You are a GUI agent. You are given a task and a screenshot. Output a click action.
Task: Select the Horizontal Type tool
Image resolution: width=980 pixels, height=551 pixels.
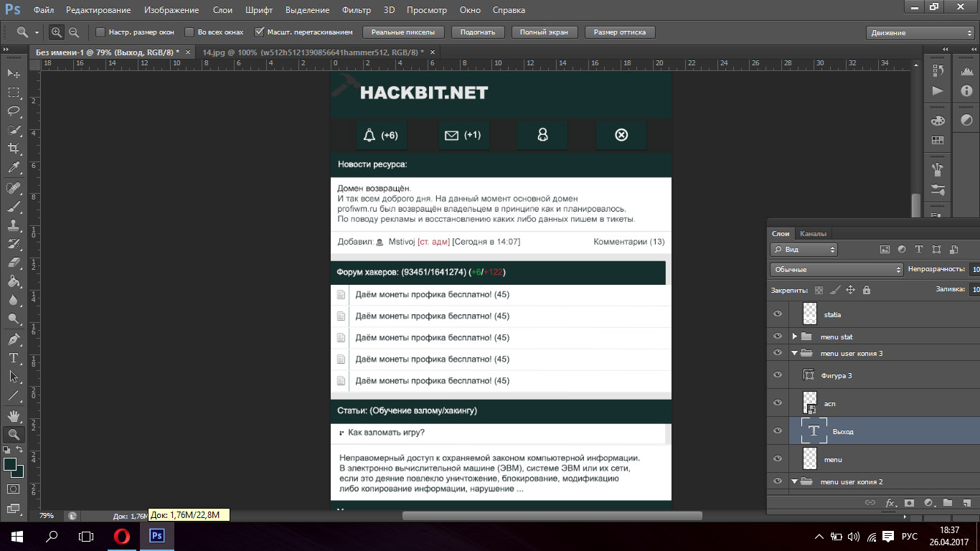click(x=14, y=357)
